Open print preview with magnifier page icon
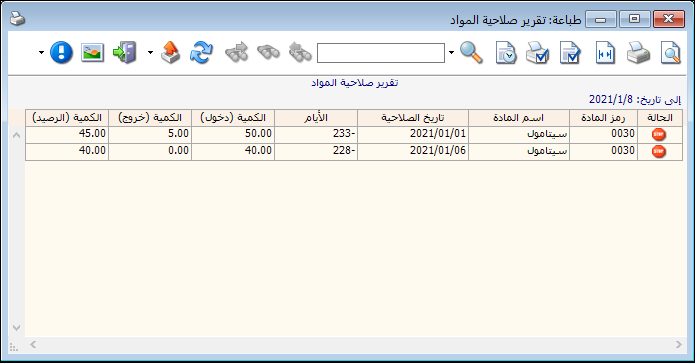 [x=670, y=53]
